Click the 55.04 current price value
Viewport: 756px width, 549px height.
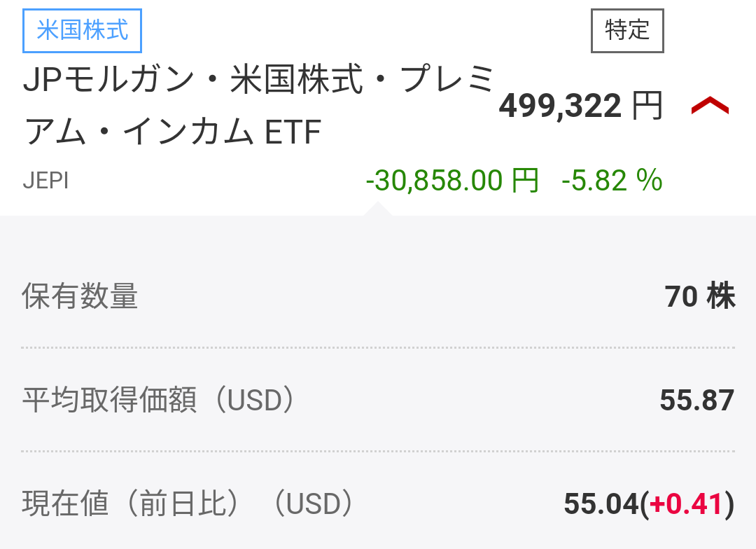pos(601,504)
